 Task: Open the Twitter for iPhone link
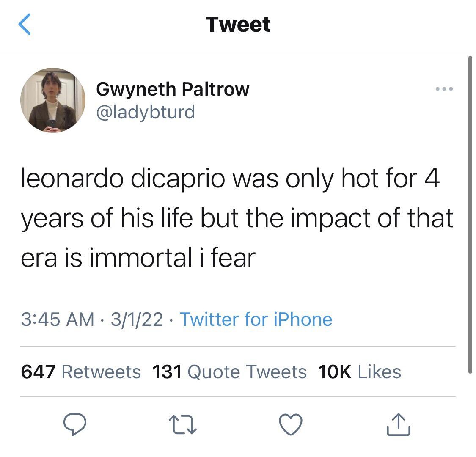click(x=256, y=319)
